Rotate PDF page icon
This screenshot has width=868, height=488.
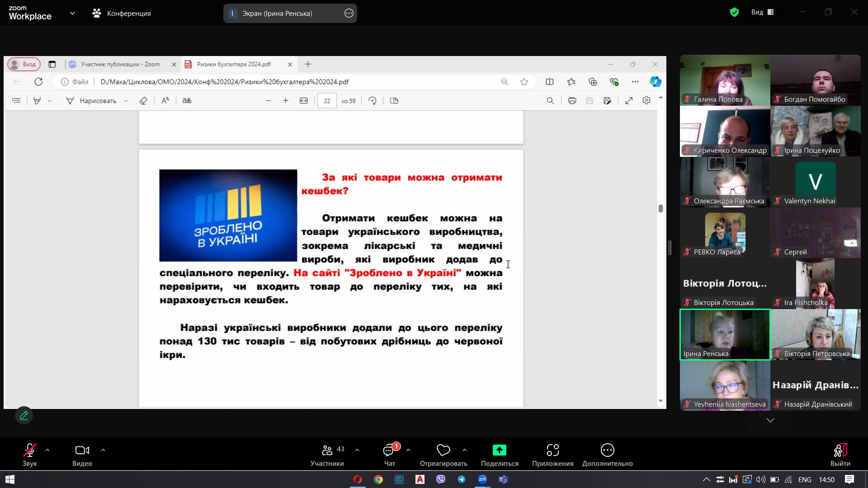click(373, 101)
